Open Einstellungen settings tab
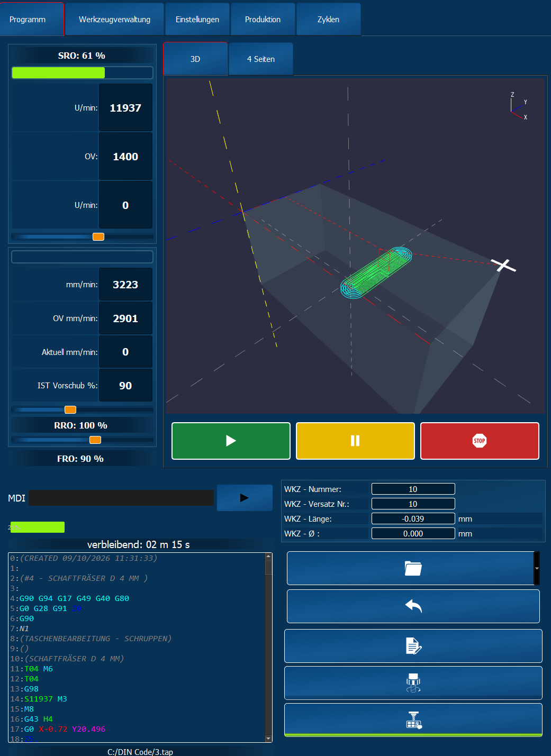Viewport: 551px width, 756px height. click(x=197, y=20)
